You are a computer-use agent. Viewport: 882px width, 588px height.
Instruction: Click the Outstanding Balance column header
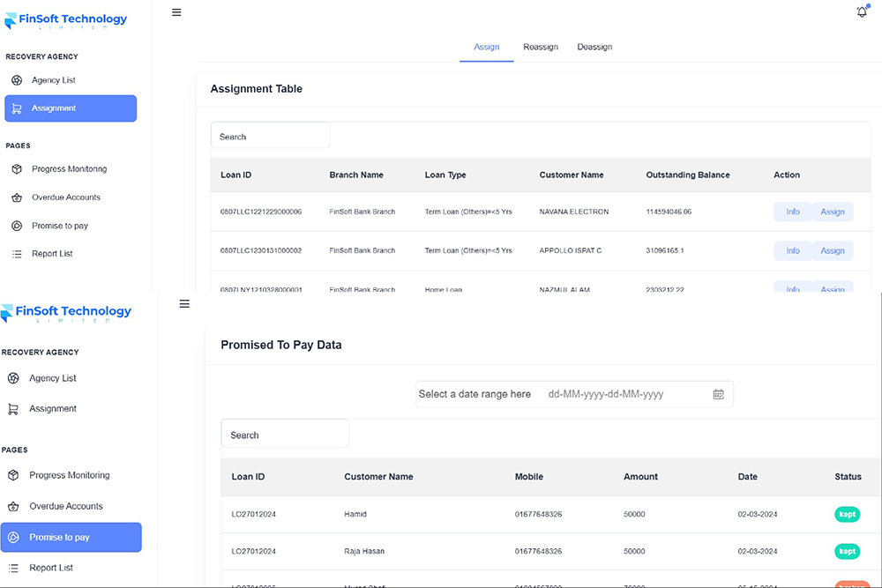click(688, 175)
